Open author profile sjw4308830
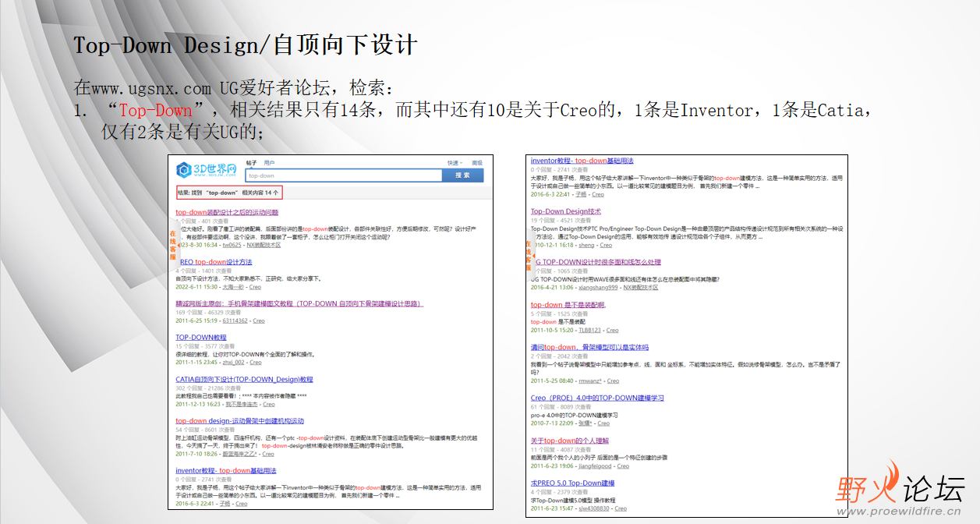Viewport: 980px width, 524px height. tap(593, 508)
